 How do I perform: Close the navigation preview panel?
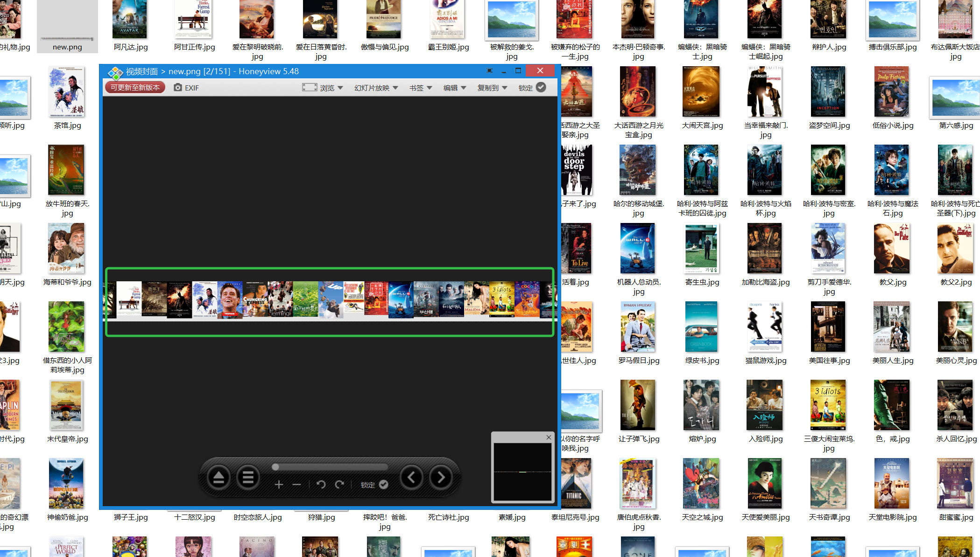click(549, 437)
